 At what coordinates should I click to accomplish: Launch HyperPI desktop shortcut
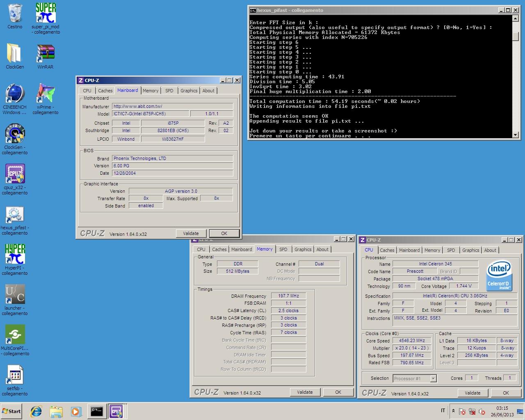click(15, 260)
